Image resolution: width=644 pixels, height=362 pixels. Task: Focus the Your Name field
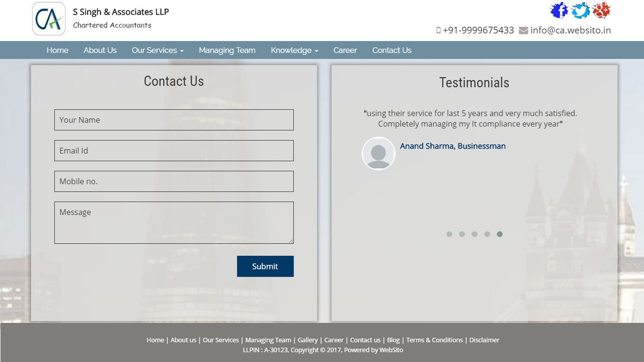(174, 120)
